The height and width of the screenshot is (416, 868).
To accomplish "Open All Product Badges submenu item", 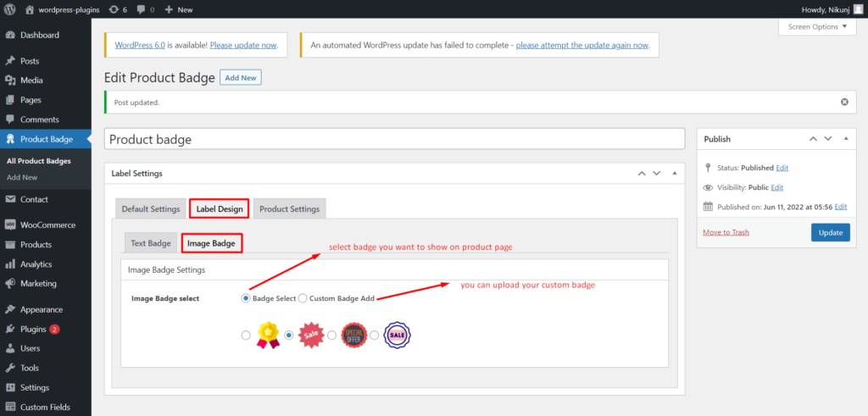I will 39,162.
